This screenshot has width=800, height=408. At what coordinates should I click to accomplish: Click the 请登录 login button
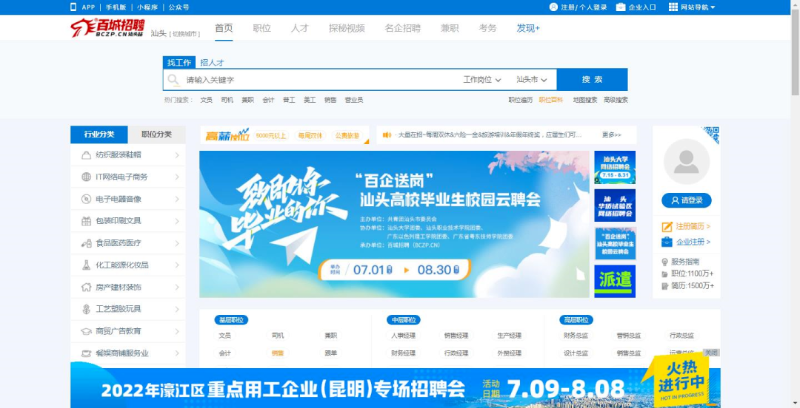pos(686,200)
